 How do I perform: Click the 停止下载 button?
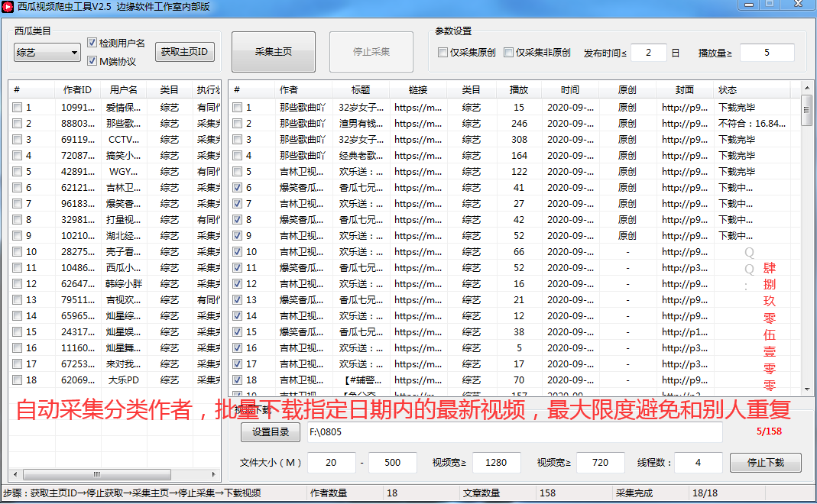(x=766, y=462)
